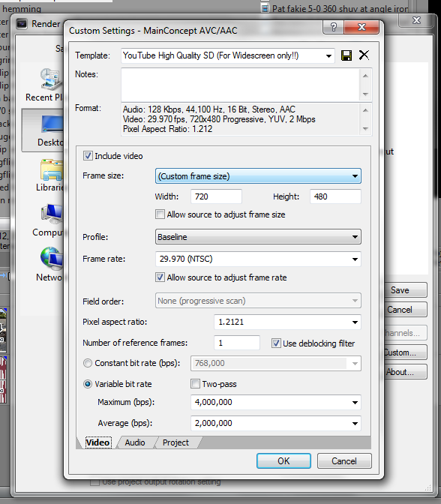Click Number of reference frames field
This screenshot has width=441, height=504.
[x=237, y=343]
